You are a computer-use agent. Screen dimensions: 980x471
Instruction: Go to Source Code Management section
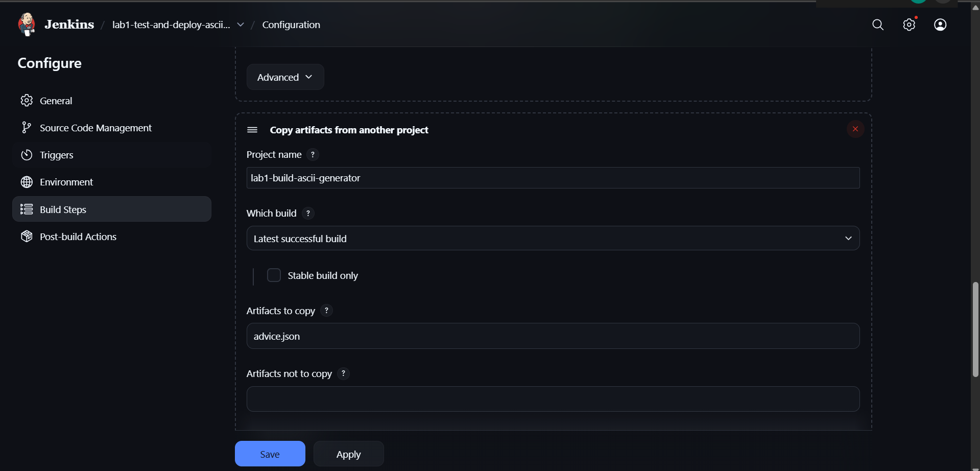[95, 128]
